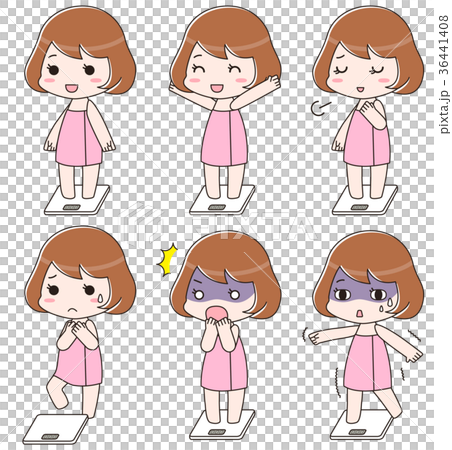The width and height of the screenshot is (452, 450).
Task: Click the sigh puff symbol near shoulder
Action: 320,108
